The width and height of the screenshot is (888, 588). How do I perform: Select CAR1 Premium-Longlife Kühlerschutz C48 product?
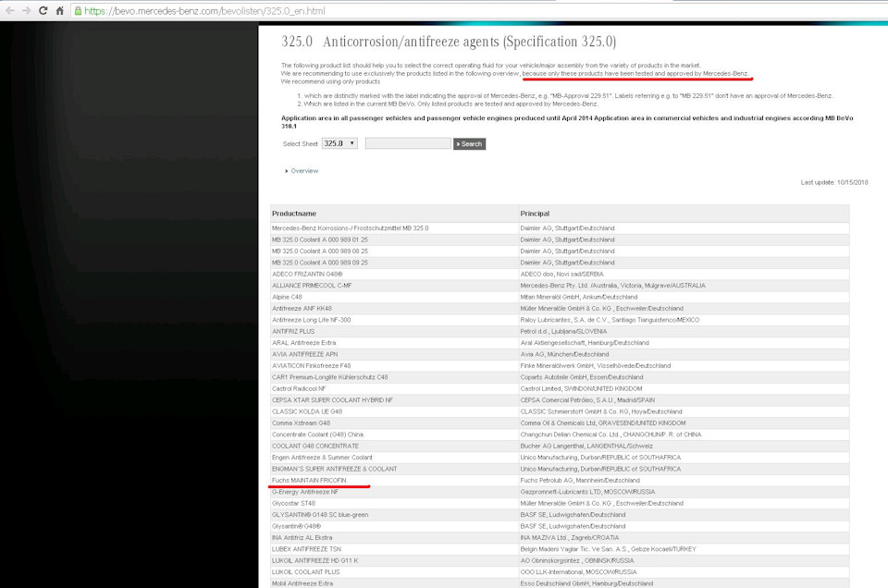(329, 377)
